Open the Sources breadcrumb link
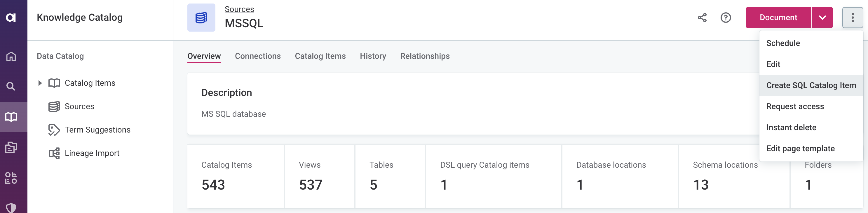The height and width of the screenshot is (213, 868). point(239,9)
